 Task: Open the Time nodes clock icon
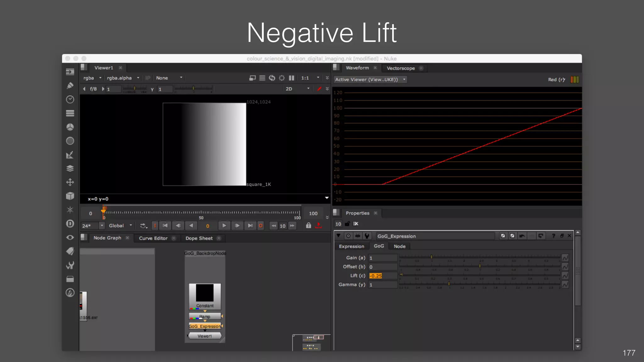[x=70, y=99]
